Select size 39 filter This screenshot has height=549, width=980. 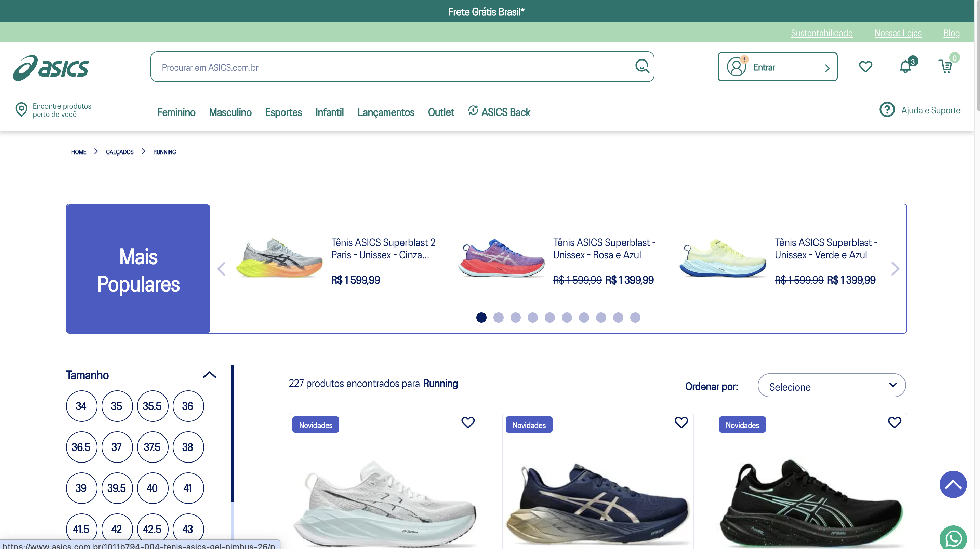81,488
